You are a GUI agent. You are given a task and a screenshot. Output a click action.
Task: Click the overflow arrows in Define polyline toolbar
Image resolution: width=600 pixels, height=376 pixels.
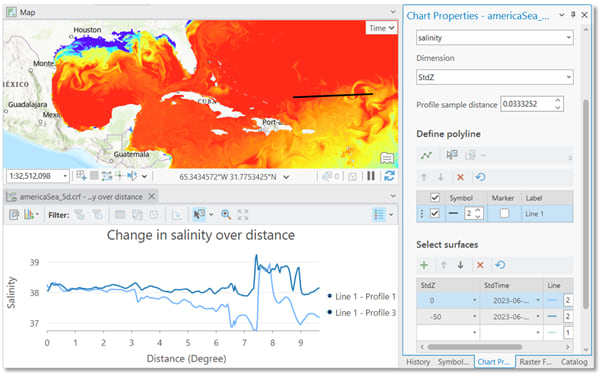click(570, 157)
